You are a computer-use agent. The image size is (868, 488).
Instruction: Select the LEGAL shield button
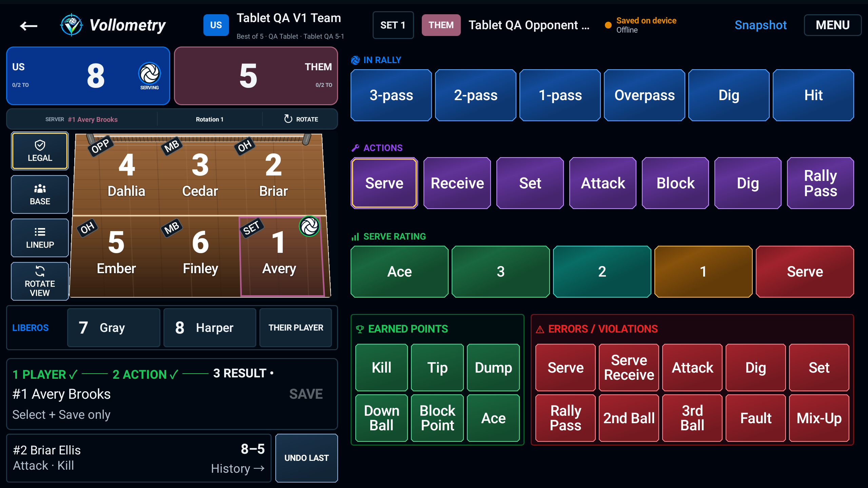click(x=40, y=151)
